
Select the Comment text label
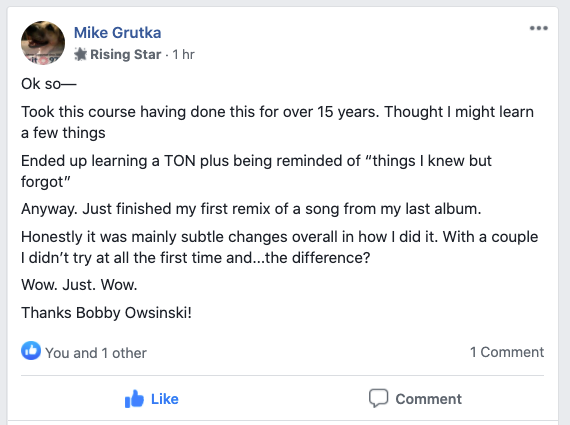429,399
